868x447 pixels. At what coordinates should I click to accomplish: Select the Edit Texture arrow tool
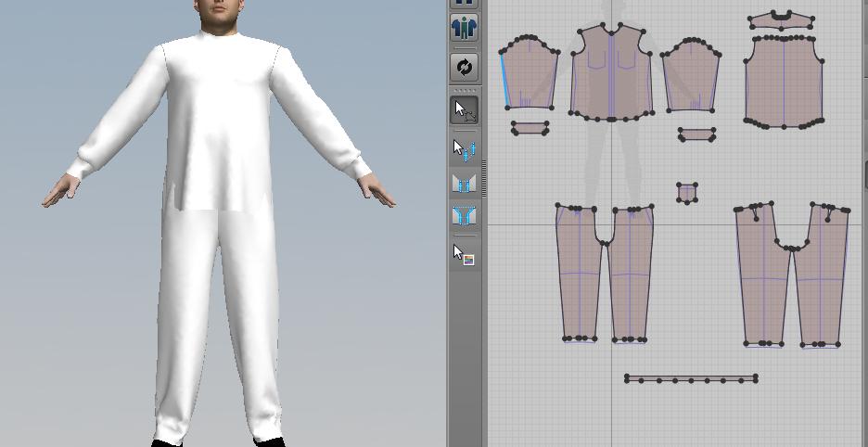click(464, 255)
